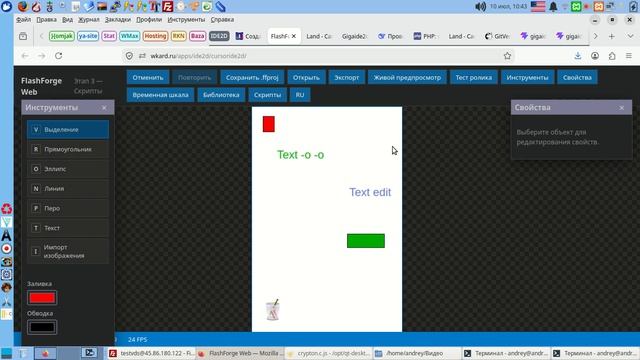Open the IDE2D bookmark

coord(219,36)
